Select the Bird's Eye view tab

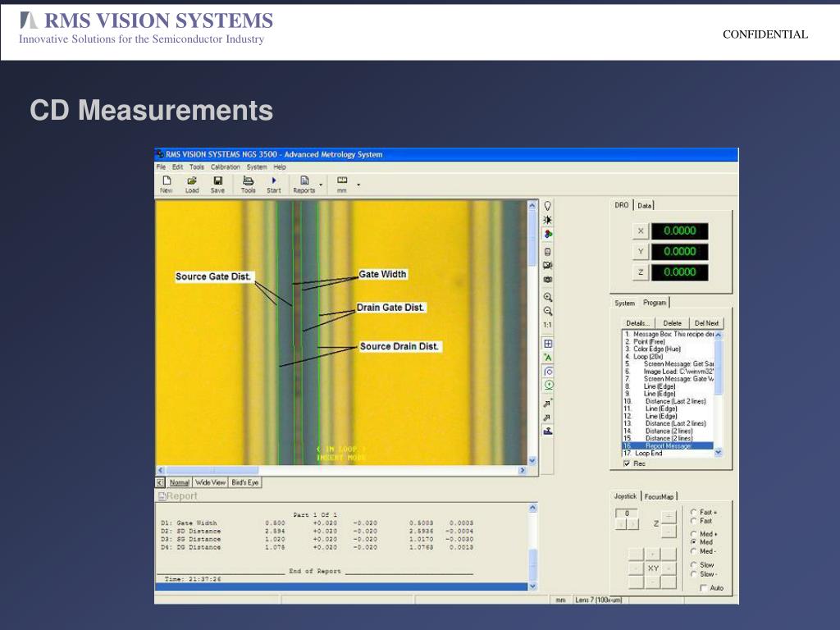(244, 482)
